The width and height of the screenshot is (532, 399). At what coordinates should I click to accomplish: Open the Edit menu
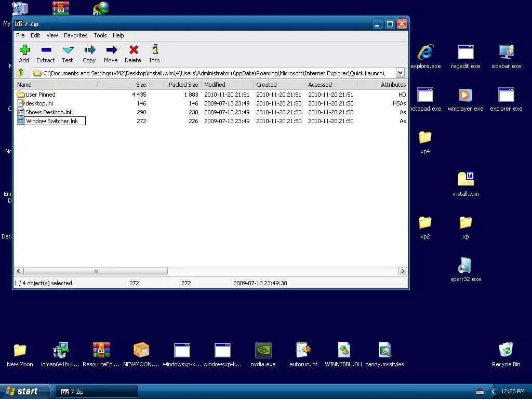(x=35, y=35)
